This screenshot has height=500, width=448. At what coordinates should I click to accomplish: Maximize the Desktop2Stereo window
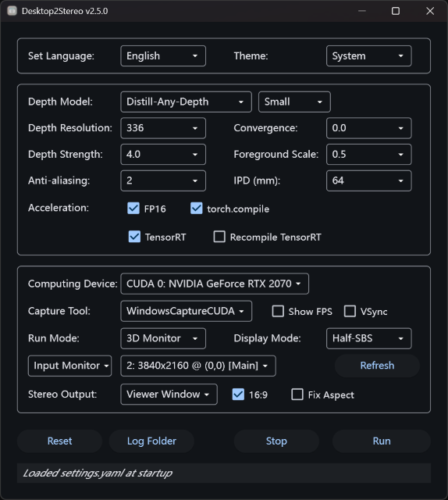(x=396, y=11)
